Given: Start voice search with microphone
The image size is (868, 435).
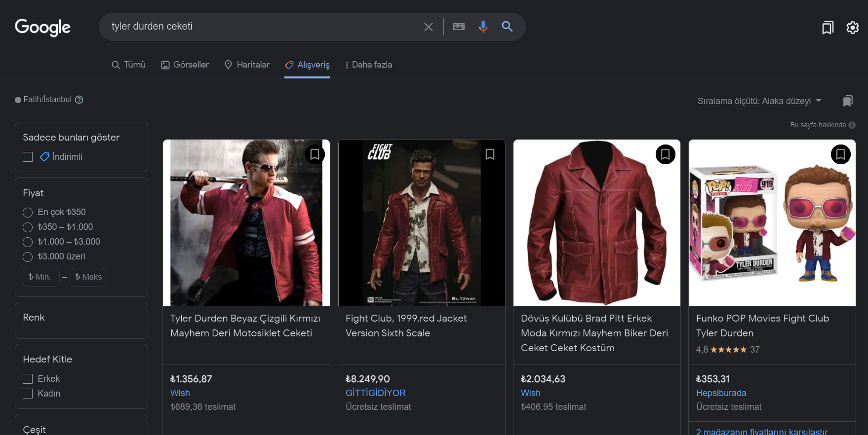Looking at the screenshot, I should tap(483, 27).
